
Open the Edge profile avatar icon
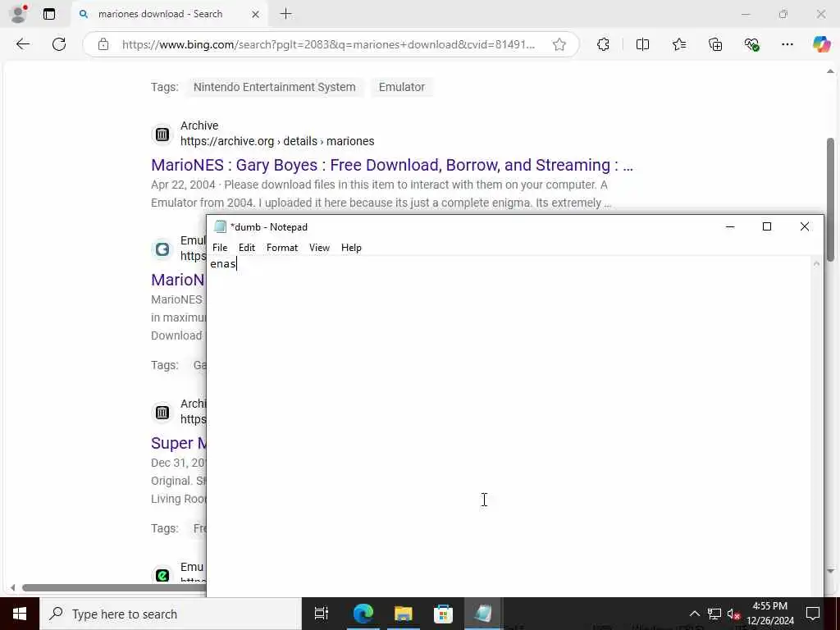coord(18,14)
